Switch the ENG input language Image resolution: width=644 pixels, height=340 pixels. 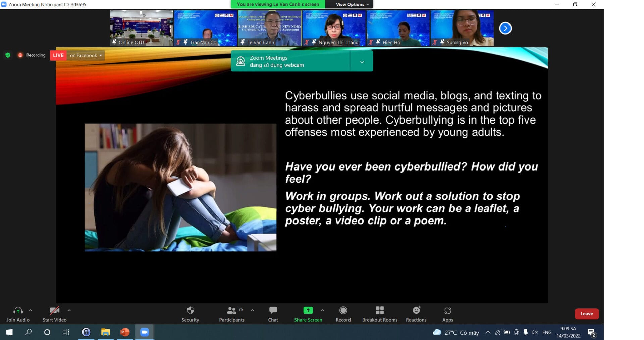547,332
